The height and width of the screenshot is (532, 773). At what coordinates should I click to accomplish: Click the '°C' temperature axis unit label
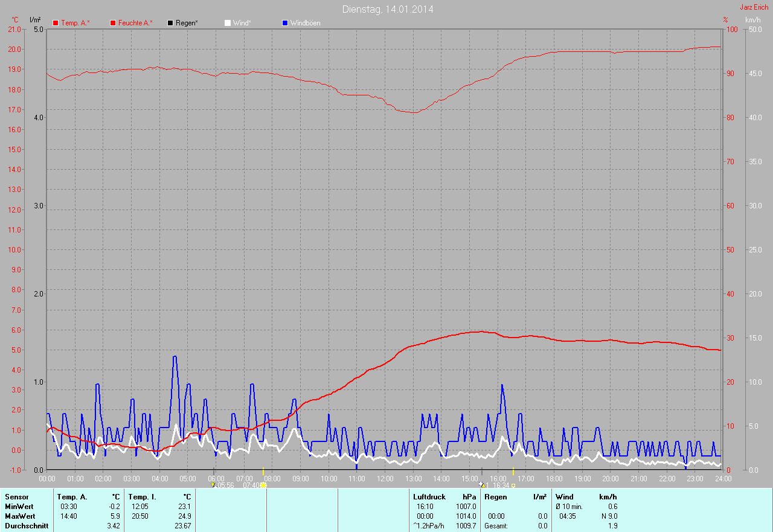pyautogui.click(x=15, y=19)
